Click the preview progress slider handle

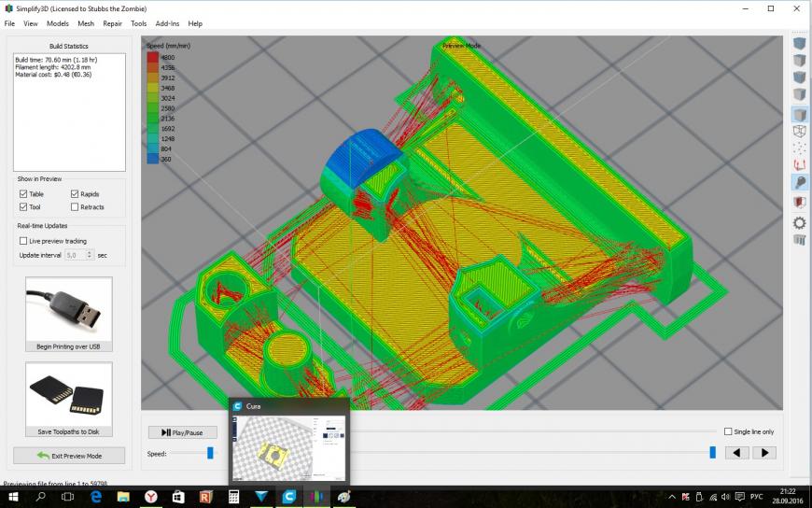712,453
